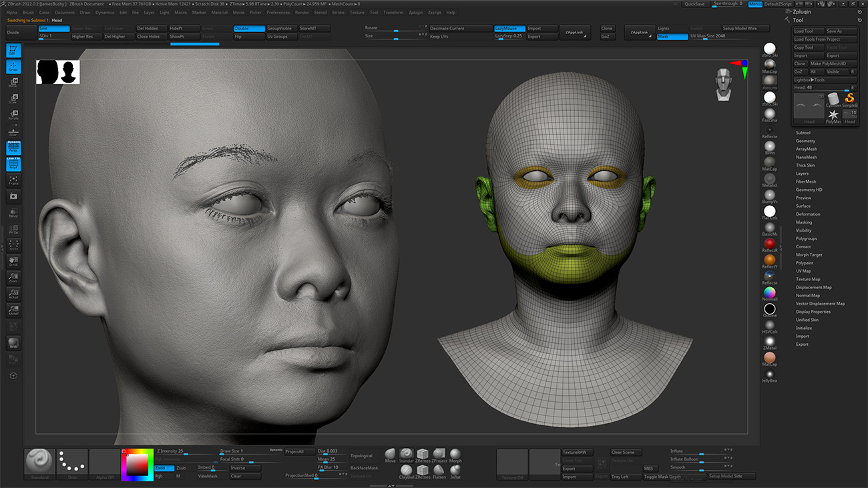Select the Draw tool in the left toolbar
Image resolution: width=868 pixels, height=488 pixels.
pyautogui.click(x=13, y=65)
